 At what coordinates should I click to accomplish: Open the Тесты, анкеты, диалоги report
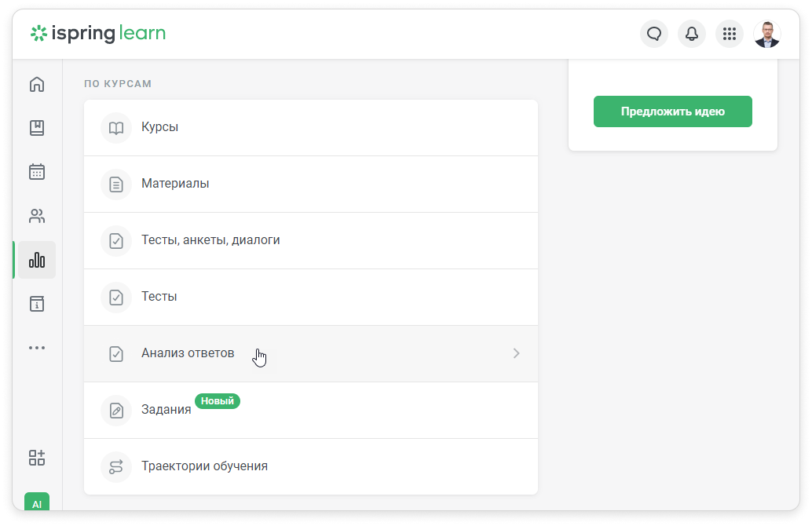[311, 241]
